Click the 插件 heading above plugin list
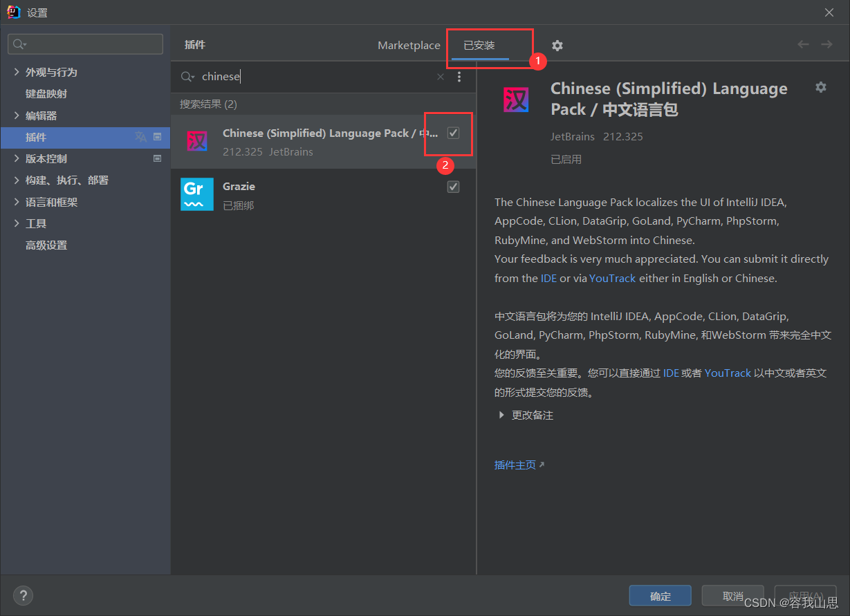The image size is (850, 616). pyautogui.click(x=195, y=45)
